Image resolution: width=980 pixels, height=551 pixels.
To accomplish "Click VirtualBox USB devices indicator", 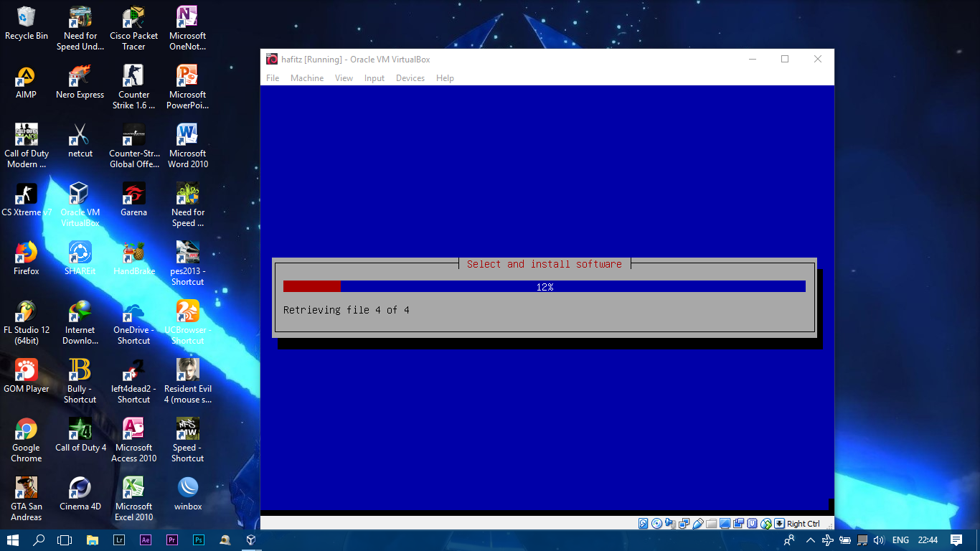I will pos(698,524).
